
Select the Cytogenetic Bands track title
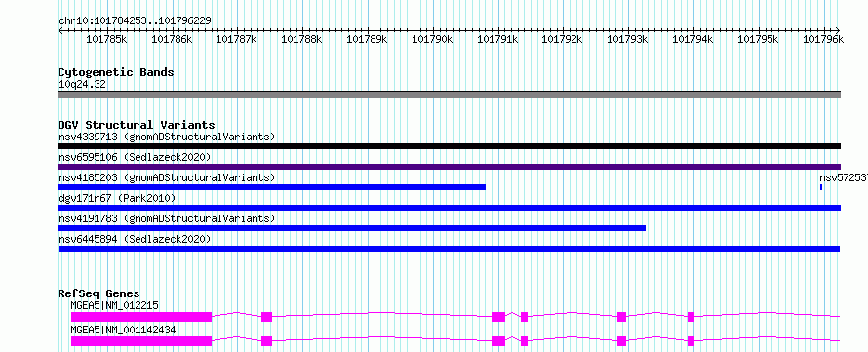pos(116,72)
